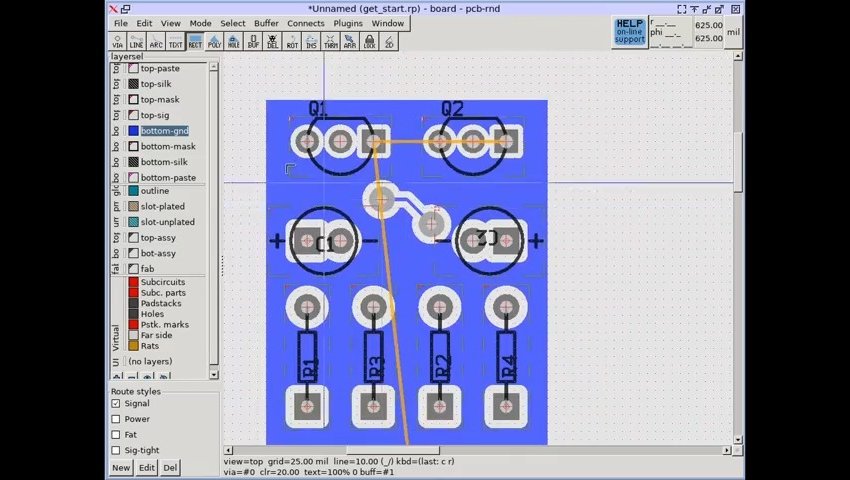Select the ARR arrow tool
The height and width of the screenshot is (480, 850).
tap(350, 42)
